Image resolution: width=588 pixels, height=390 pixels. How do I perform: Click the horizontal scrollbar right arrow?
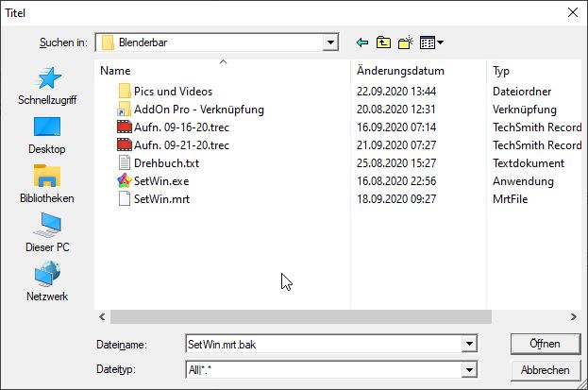(572, 316)
